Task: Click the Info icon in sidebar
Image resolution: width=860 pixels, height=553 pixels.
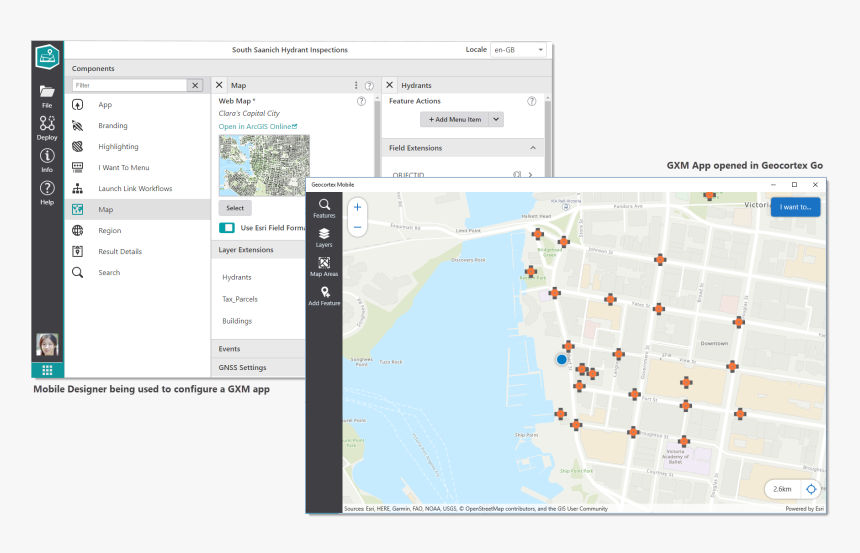Action: [47, 159]
